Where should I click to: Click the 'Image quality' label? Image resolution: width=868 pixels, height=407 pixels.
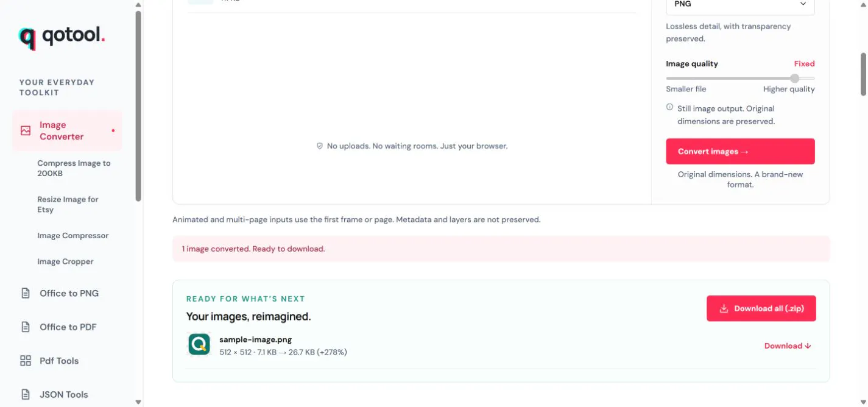(x=692, y=63)
